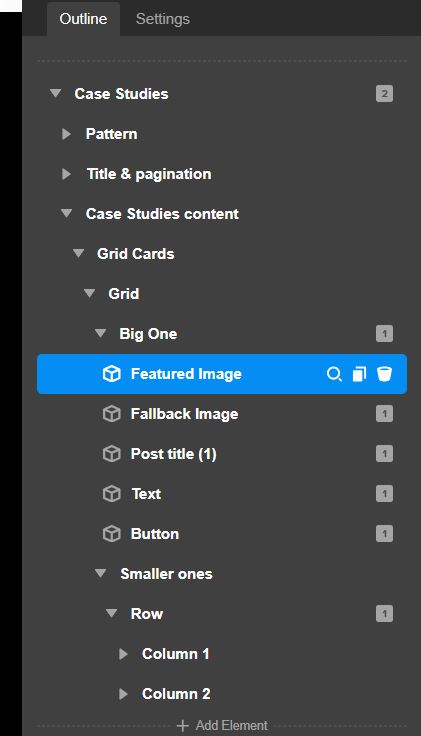Click the badge count on Case Studies
The height and width of the screenshot is (736, 421).
pos(384,94)
